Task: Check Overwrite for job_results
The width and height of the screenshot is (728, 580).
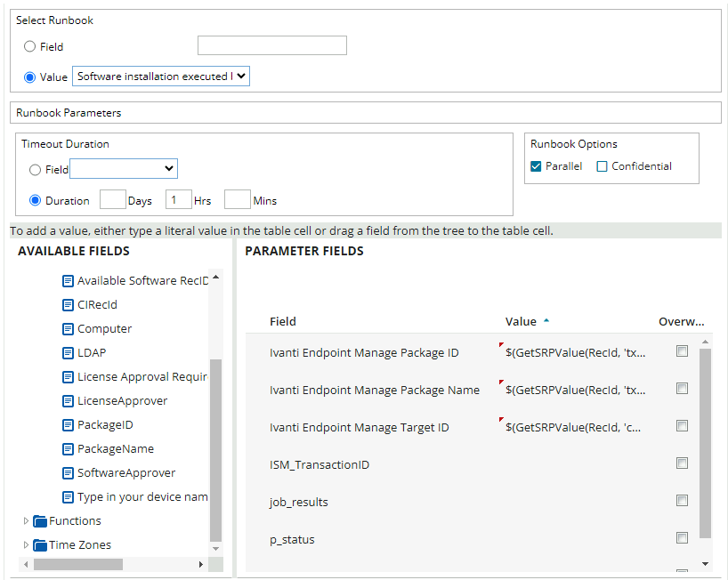Action: (682, 501)
